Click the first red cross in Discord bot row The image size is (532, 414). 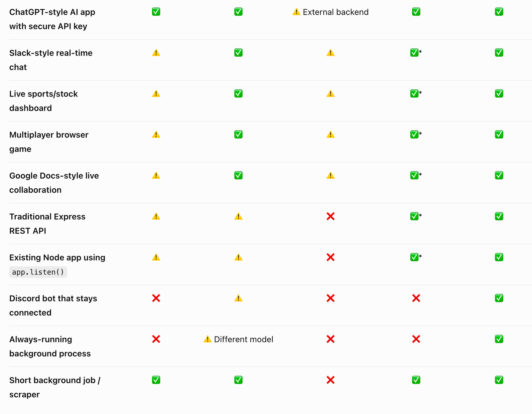coord(156,298)
